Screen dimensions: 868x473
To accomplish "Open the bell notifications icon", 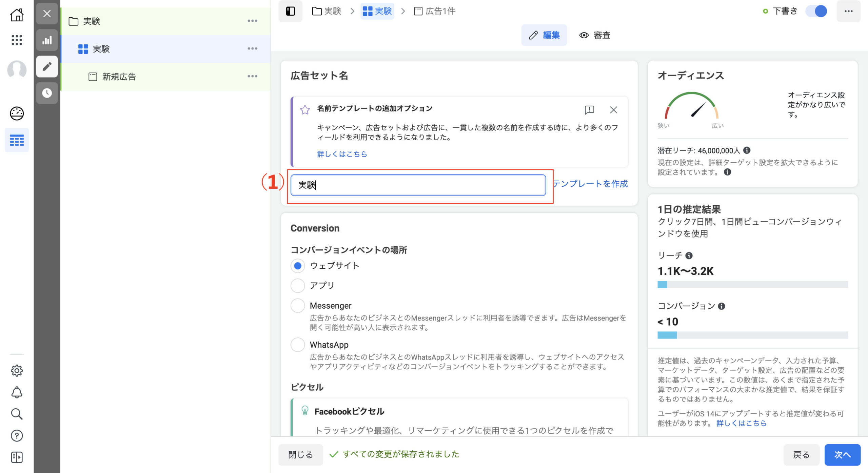I will click(x=17, y=392).
